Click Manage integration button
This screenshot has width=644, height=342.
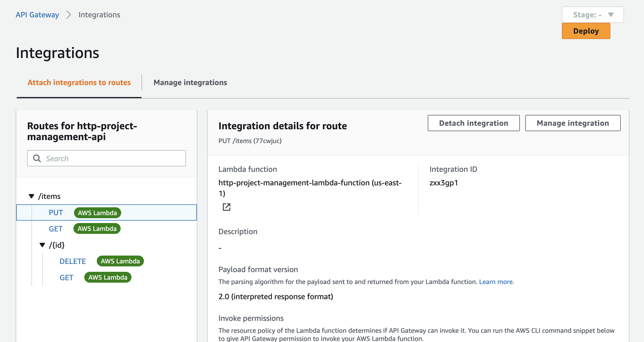573,123
